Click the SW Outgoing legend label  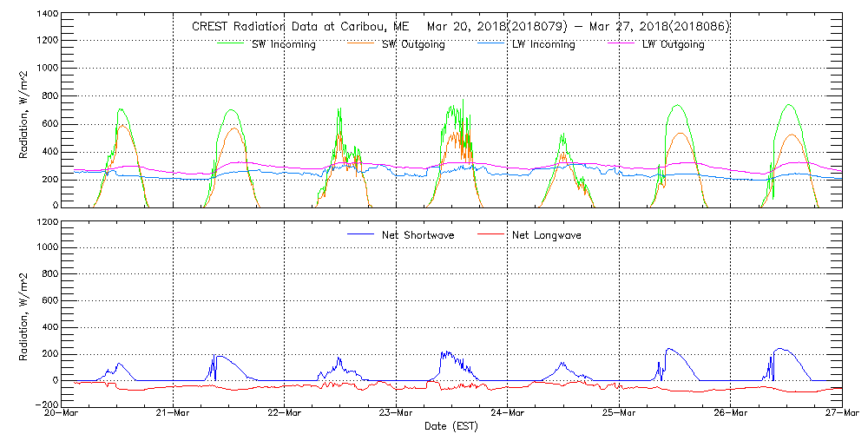click(413, 45)
